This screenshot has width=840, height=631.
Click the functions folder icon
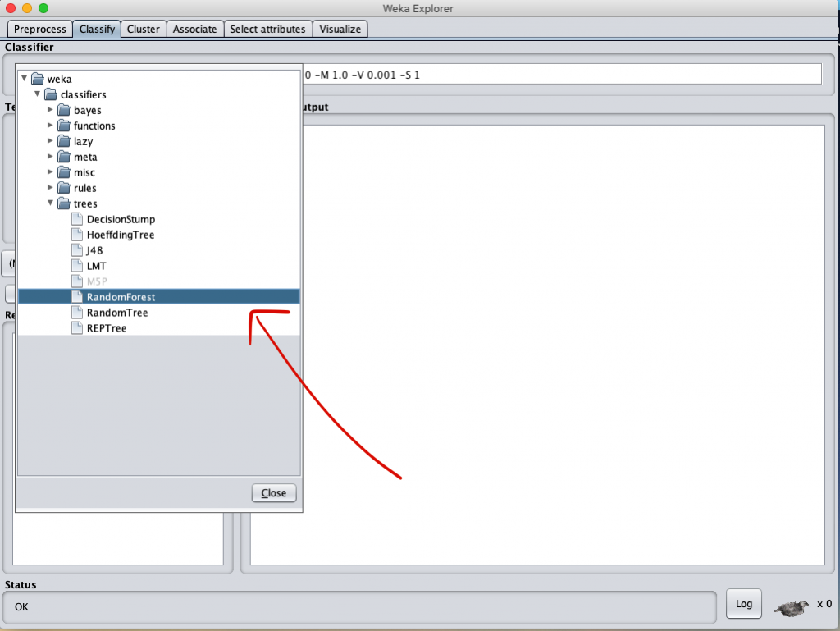[64, 126]
